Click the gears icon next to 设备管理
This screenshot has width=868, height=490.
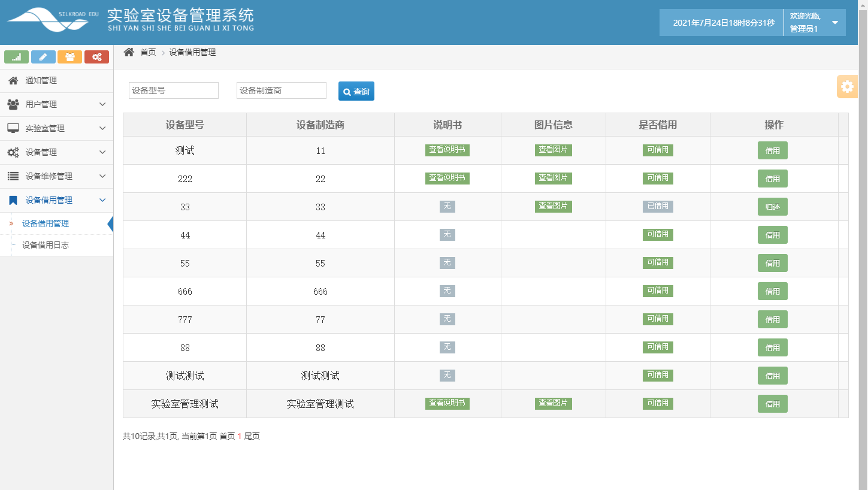tap(13, 152)
